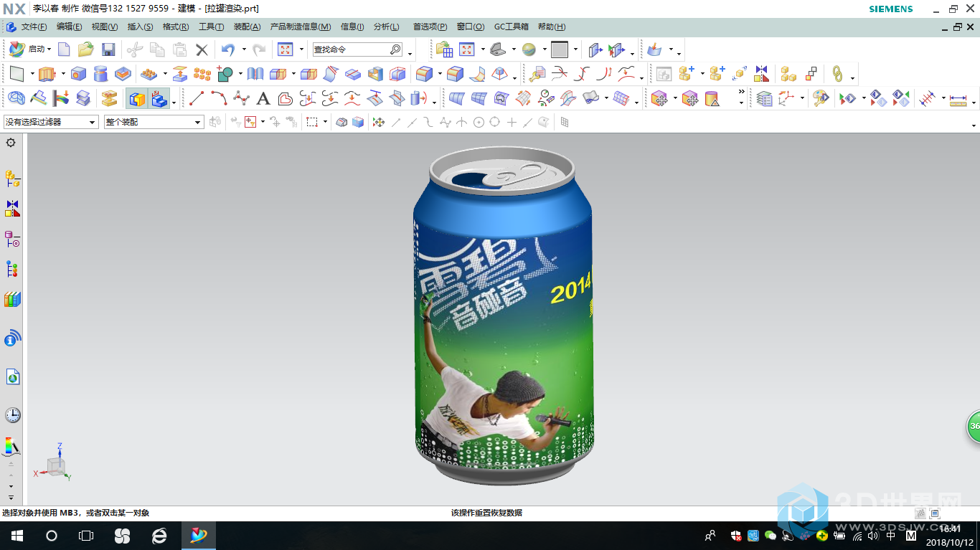
Task: Click the Delete X icon
Action: point(202,49)
